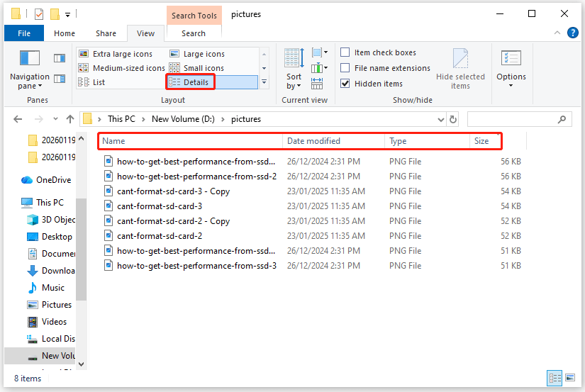Toggle the Details pane icon

(60, 79)
